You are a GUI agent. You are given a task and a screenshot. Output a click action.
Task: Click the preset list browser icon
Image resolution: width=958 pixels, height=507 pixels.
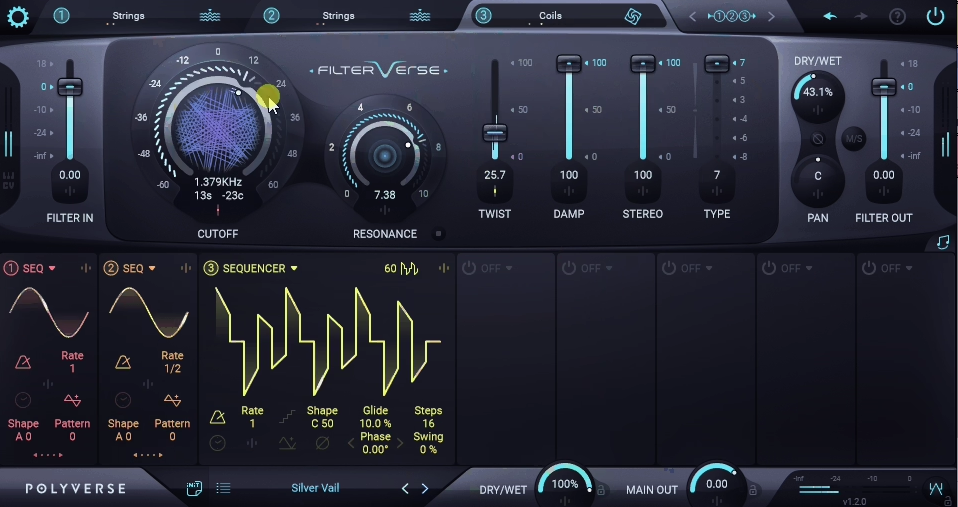(x=223, y=488)
